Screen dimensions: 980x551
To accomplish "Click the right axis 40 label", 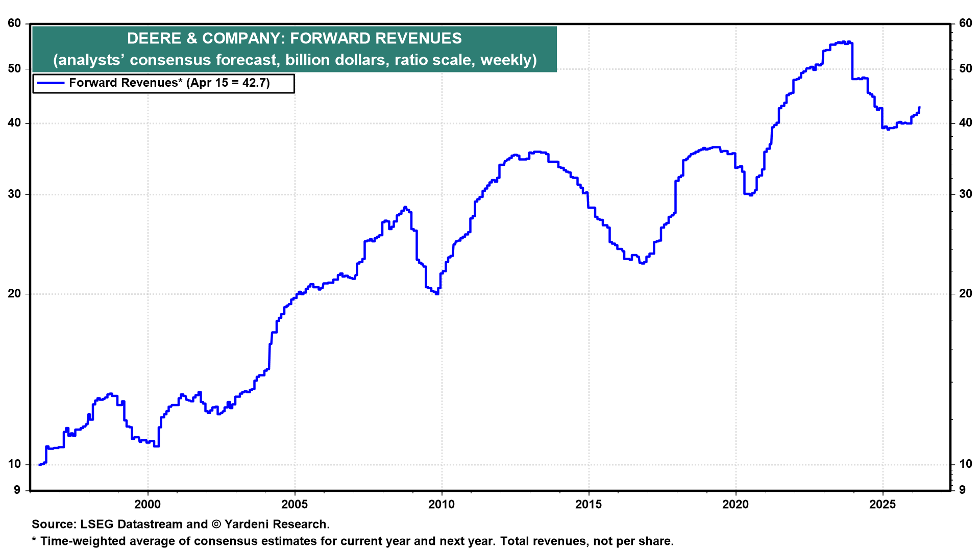I will [966, 123].
